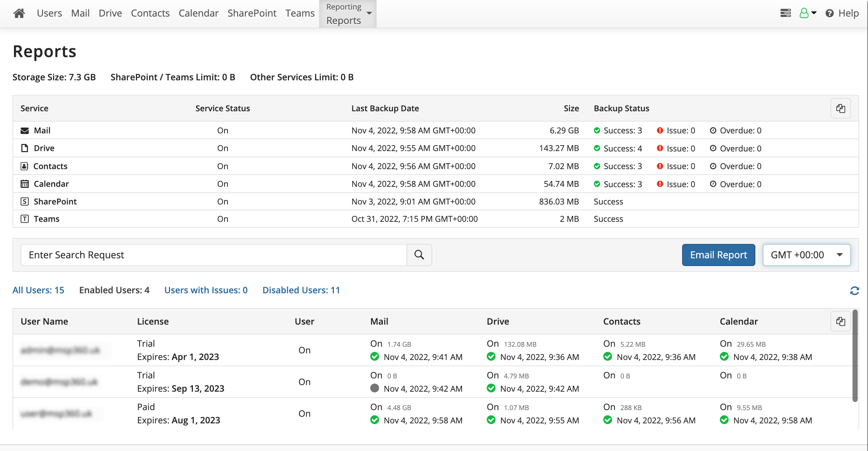
Task: Expand the Reporting dropdown arrow
Action: click(x=369, y=13)
